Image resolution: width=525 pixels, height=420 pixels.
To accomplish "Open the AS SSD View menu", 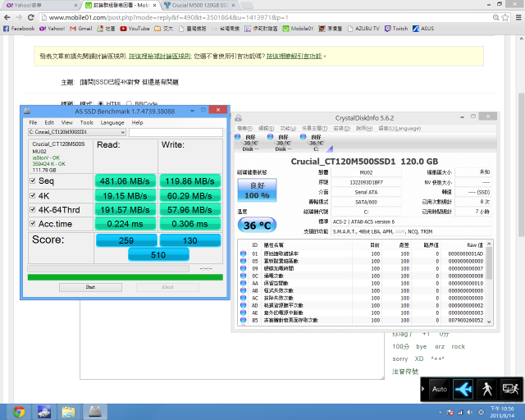I will [67, 122].
